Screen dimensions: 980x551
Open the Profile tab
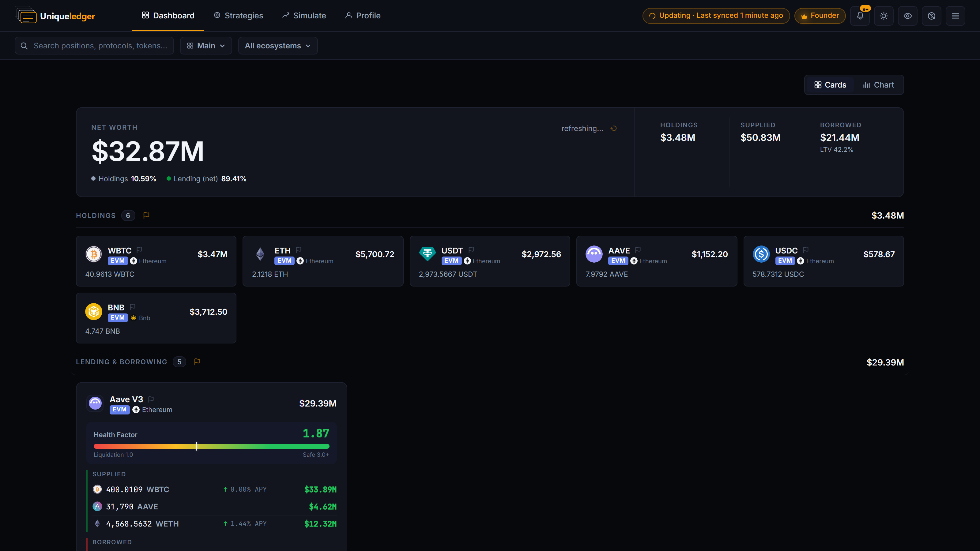point(363,16)
